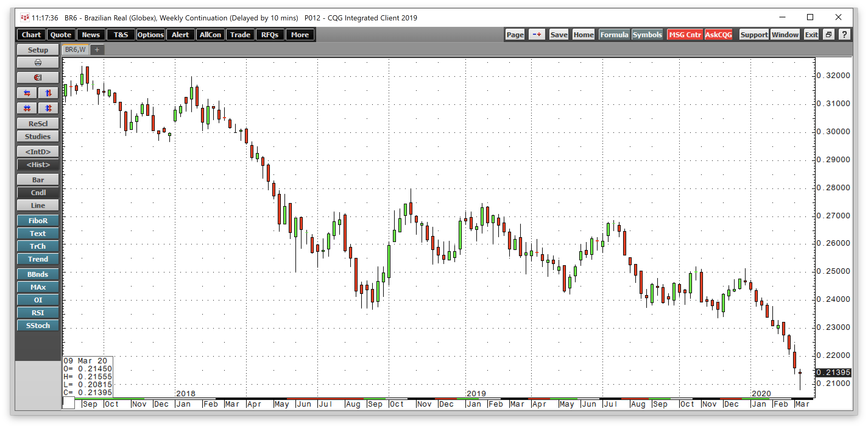This screenshot has height=428, width=868.
Task: Click the printer icon button
Action: (x=38, y=63)
